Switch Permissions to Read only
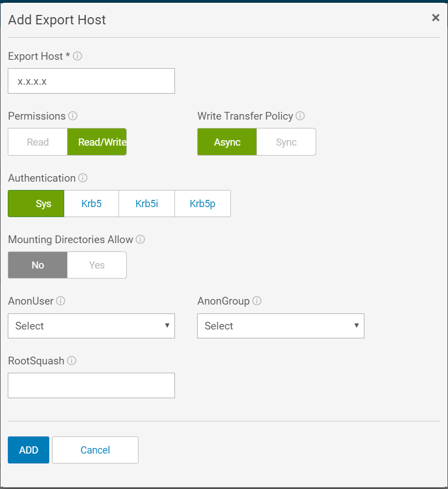The height and width of the screenshot is (489, 448). [x=37, y=142]
